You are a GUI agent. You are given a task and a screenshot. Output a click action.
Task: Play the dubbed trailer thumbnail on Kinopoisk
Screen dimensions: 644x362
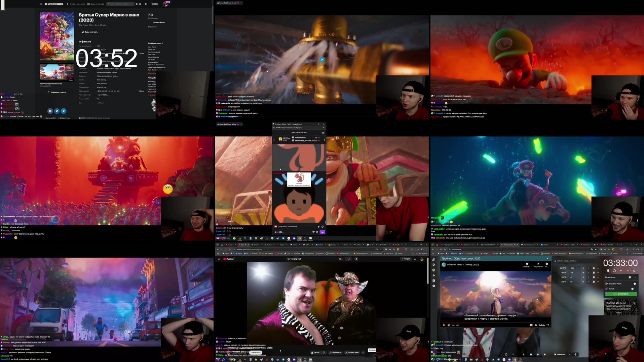point(57,73)
